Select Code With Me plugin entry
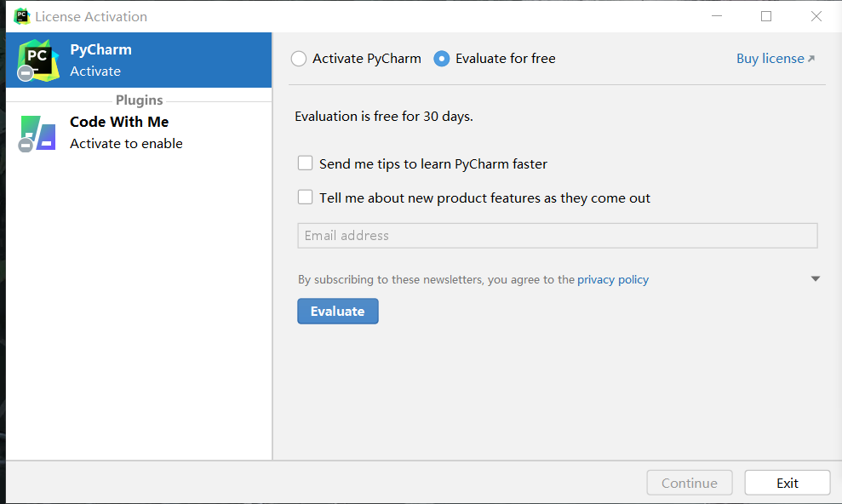This screenshot has width=842, height=504. (x=139, y=133)
